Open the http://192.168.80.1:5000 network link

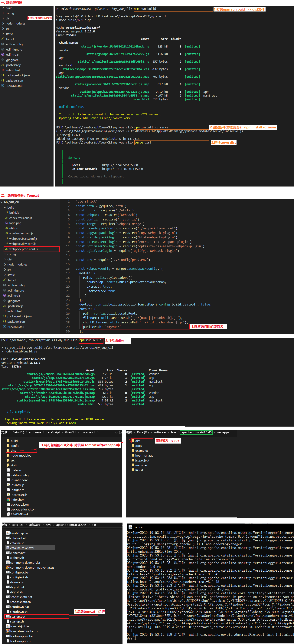[122, 169]
